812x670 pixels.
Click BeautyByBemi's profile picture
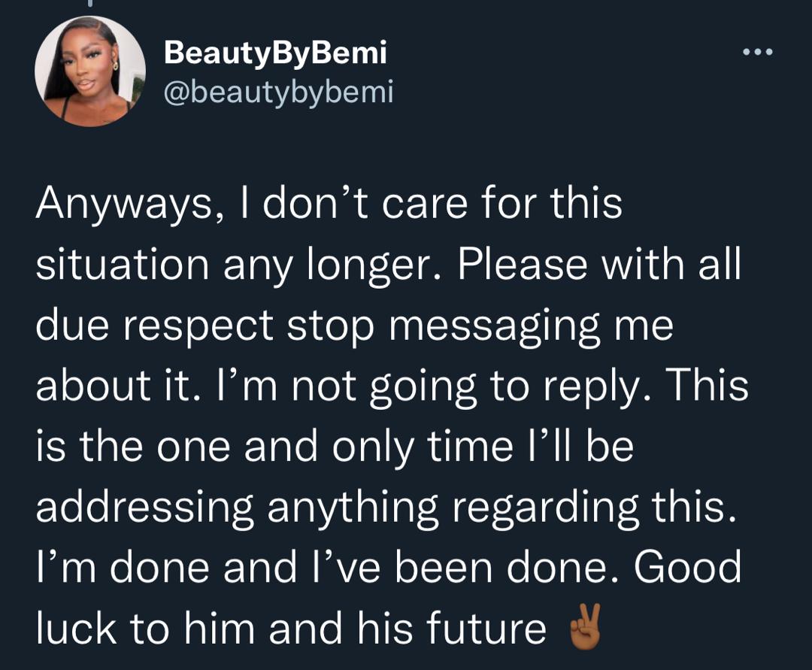click(90, 71)
